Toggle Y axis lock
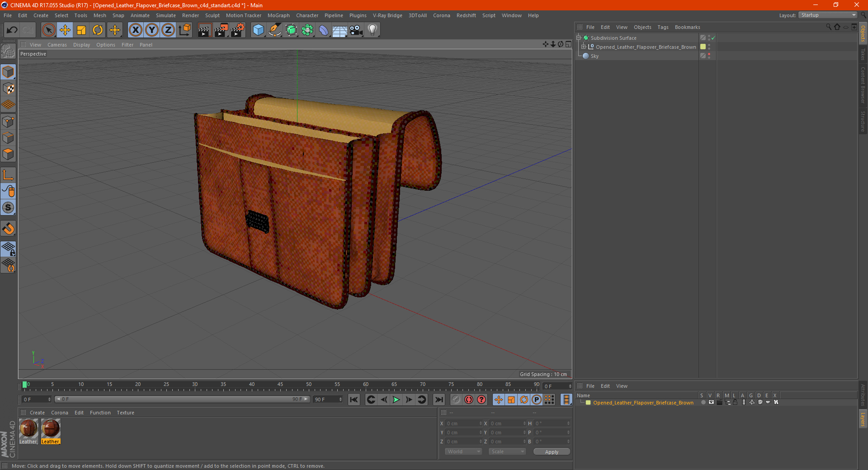868x470 pixels. coord(152,30)
